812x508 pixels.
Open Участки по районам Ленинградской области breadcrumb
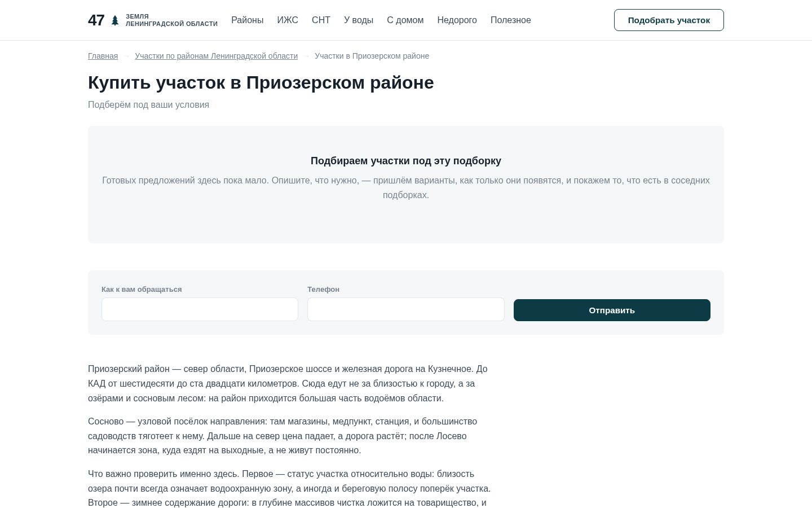tap(216, 56)
